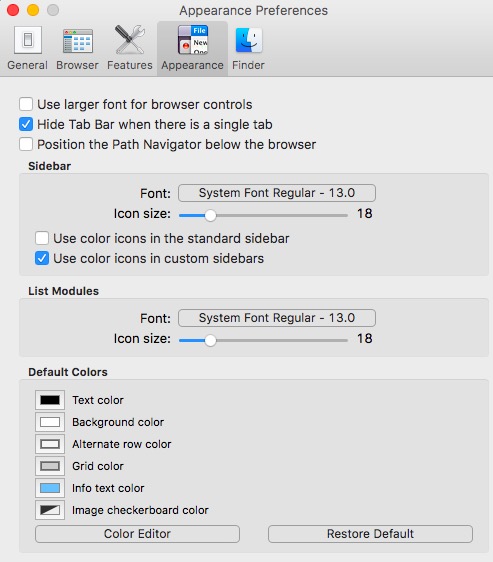
Task: Open the Color Editor
Action: (x=137, y=534)
